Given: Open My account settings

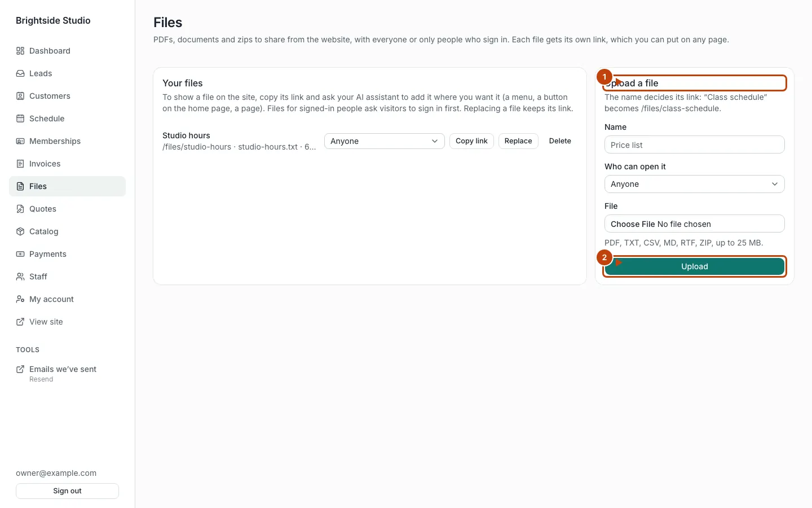Looking at the screenshot, I should (x=68, y=299).
